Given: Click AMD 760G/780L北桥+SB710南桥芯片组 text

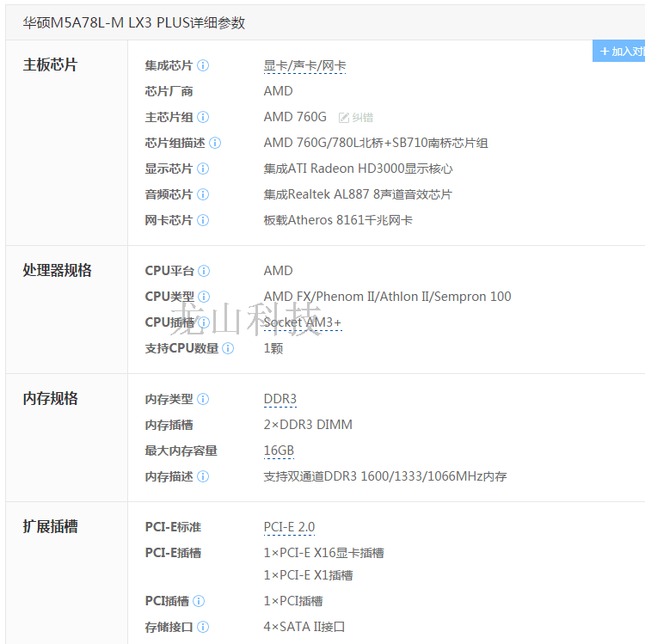Looking at the screenshot, I should (376, 143).
